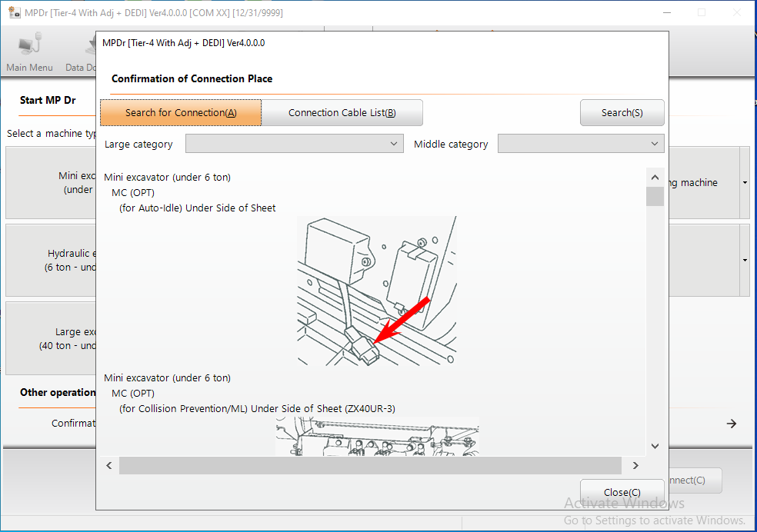The width and height of the screenshot is (757, 532).
Task: Click the down arrow on vertical scrollbar
Action: [655, 446]
